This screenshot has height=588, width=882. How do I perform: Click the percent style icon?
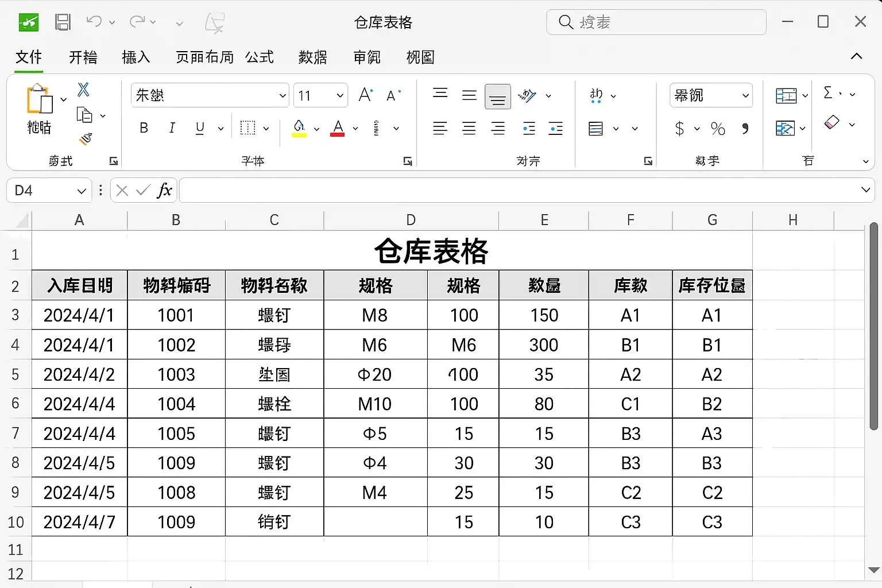click(718, 129)
